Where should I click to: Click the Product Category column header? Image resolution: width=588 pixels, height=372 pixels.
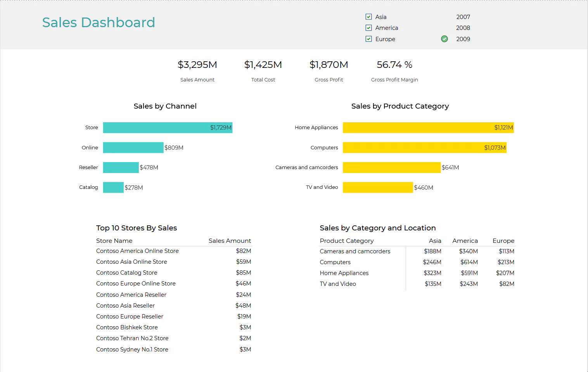point(346,241)
